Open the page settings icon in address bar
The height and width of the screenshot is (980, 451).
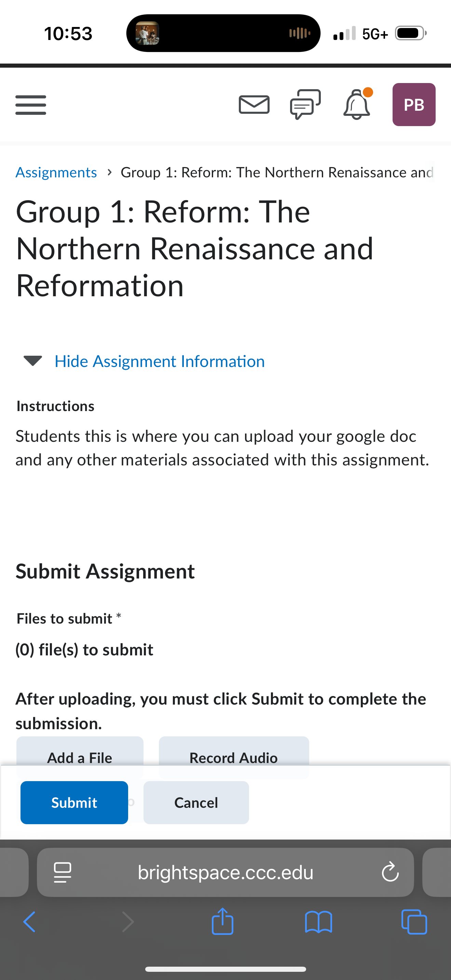63,872
